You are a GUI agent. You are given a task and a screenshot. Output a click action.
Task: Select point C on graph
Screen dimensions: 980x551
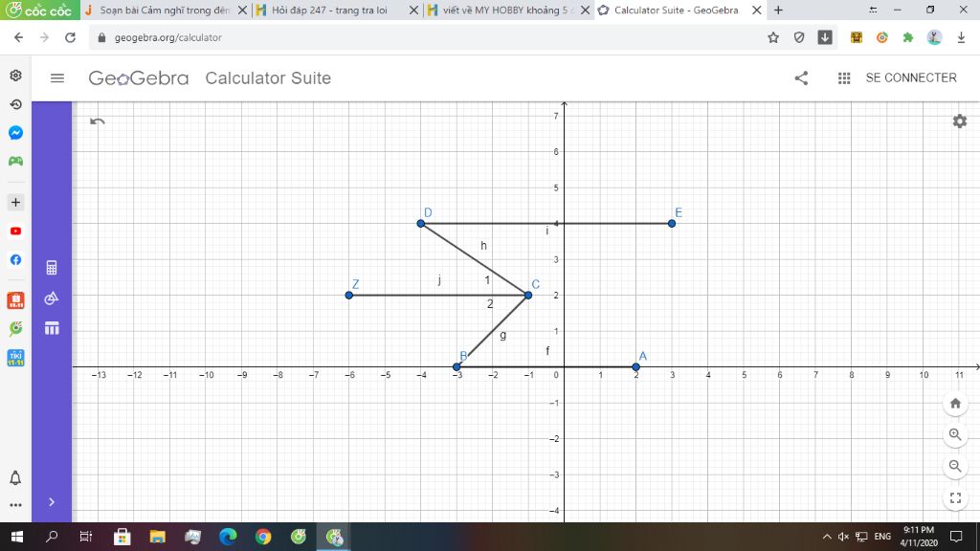click(x=528, y=295)
